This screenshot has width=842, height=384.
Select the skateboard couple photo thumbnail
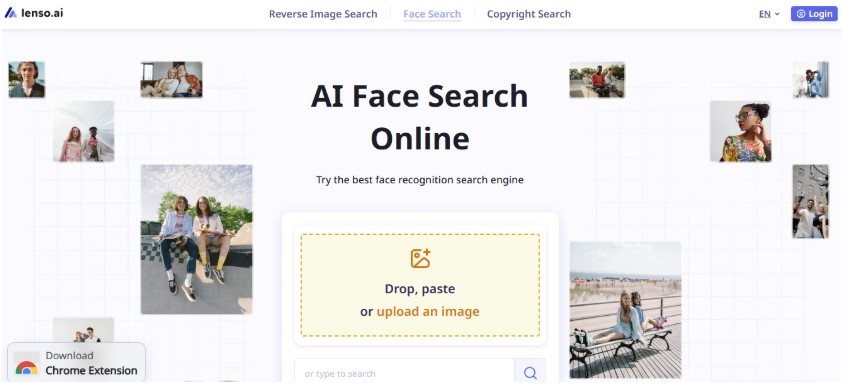(197, 239)
